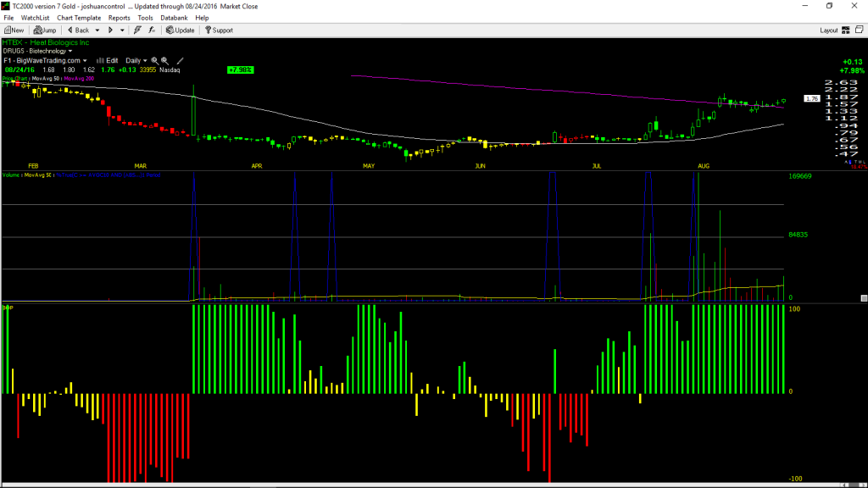868x488 pixels.
Task: Open the Databank menu
Action: pos(174,18)
